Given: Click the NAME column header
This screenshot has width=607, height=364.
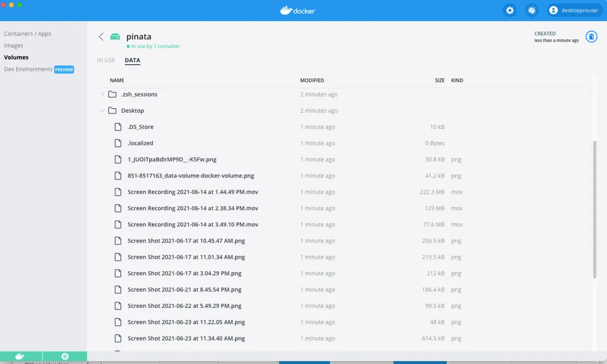Looking at the screenshot, I should click(117, 80).
